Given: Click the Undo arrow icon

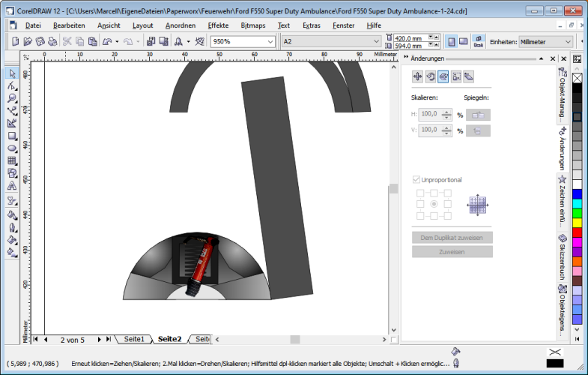Looking at the screenshot, I should pyautogui.click(x=107, y=41).
